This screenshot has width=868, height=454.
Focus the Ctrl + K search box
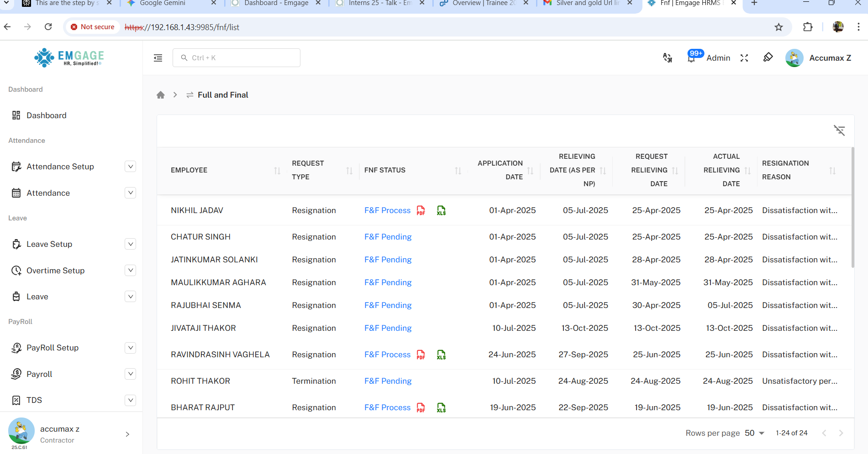coord(237,58)
